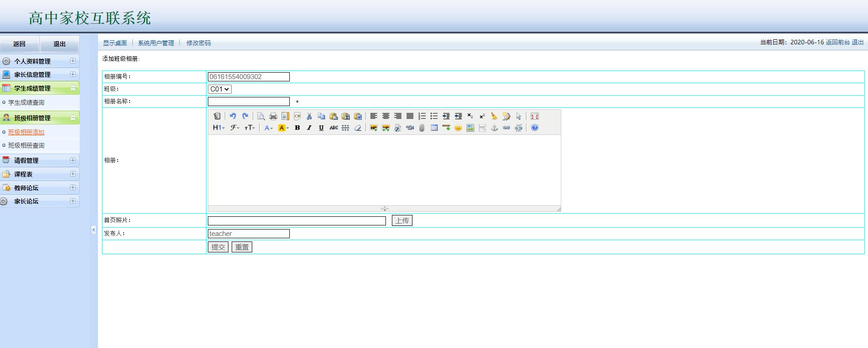Click the redo icon in the editor
The height and width of the screenshot is (348, 868).
tap(245, 116)
